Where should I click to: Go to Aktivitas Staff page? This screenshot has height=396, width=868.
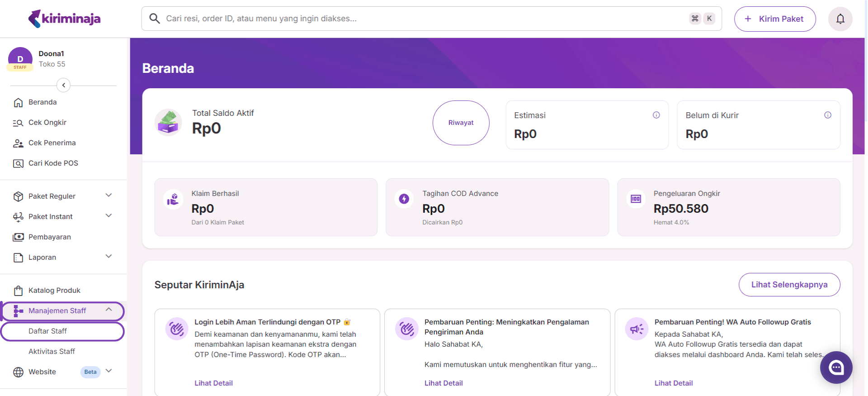[x=52, y=352]
